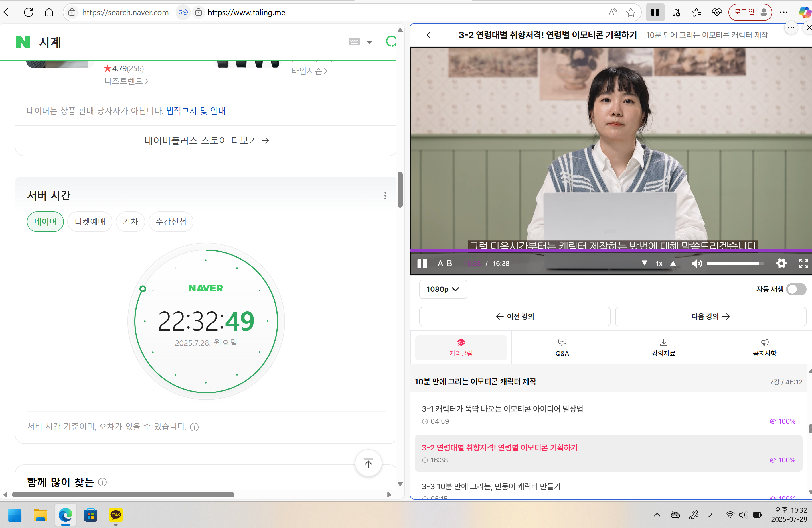Viewport: 812px width, 528px height.
Task: Launch KakaoTalk from the taskbar
Action: click(x=115, y=515)
